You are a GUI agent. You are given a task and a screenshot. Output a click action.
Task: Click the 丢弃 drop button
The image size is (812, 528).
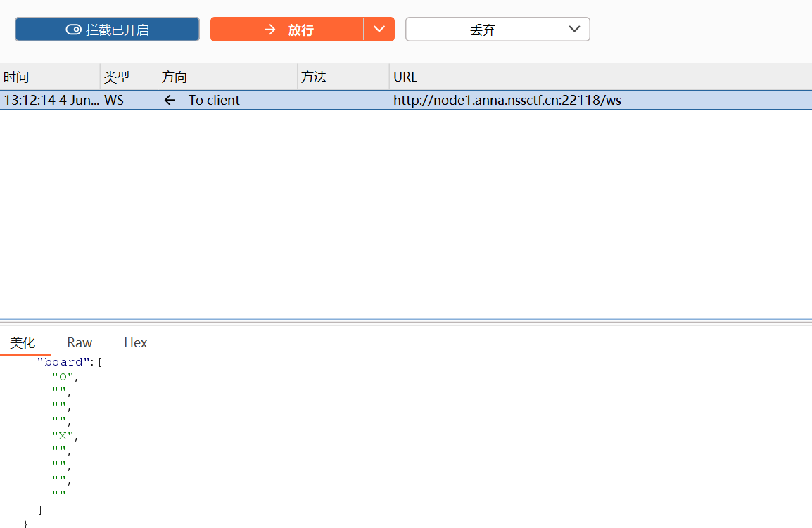[482, 30]
